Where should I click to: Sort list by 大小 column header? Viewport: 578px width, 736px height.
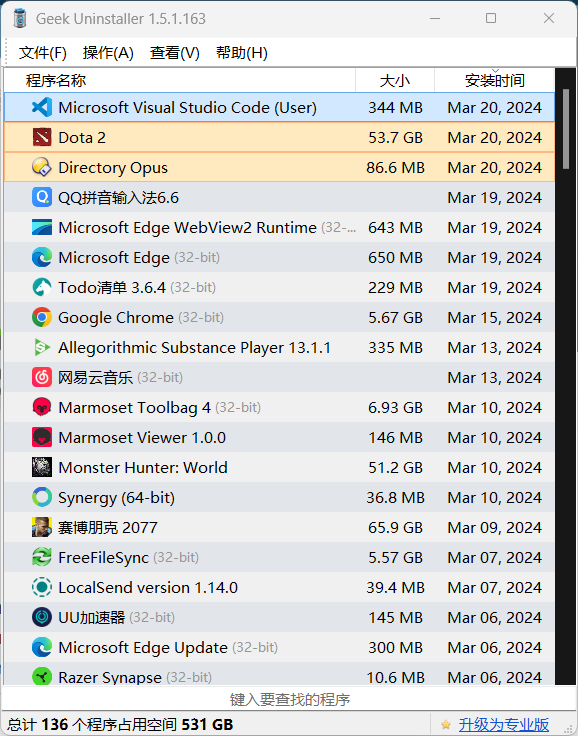coord(394,80)
